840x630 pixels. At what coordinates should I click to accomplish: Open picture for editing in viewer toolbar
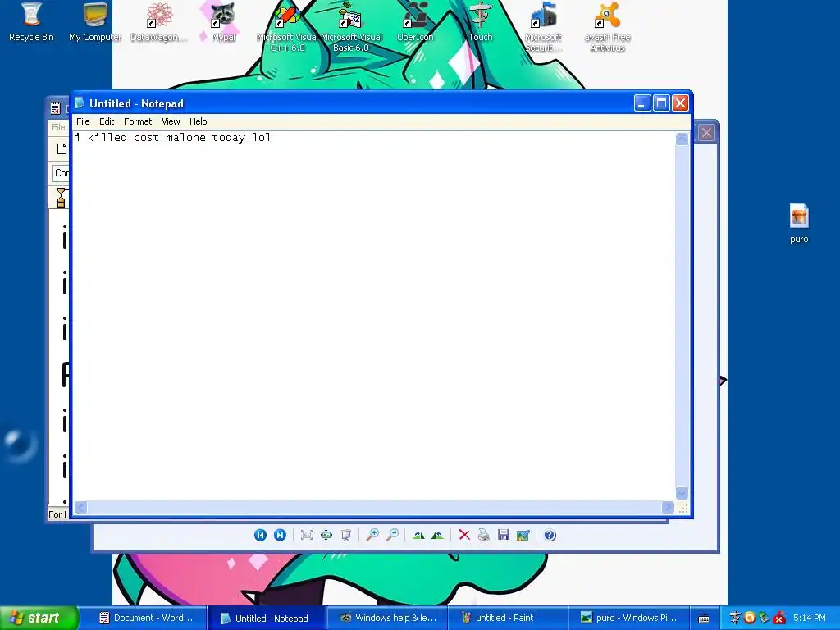pyautogui.click(x=523, y=535)
